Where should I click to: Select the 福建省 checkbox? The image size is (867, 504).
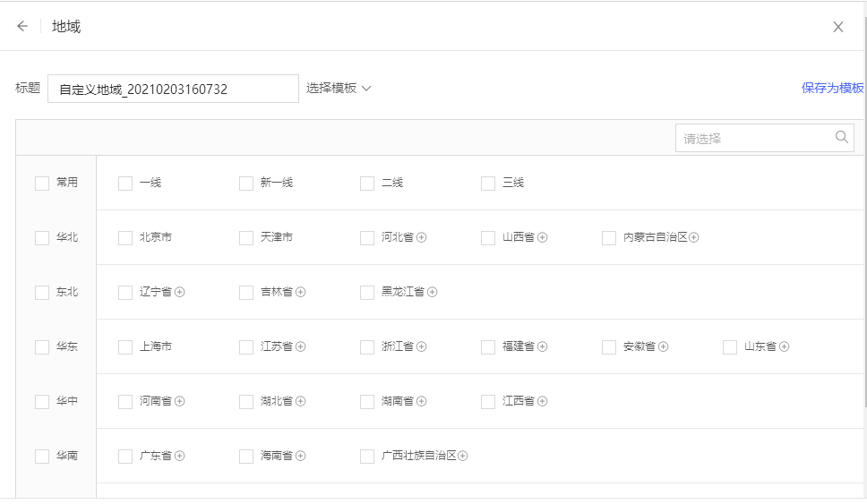(x=488, y=347)
